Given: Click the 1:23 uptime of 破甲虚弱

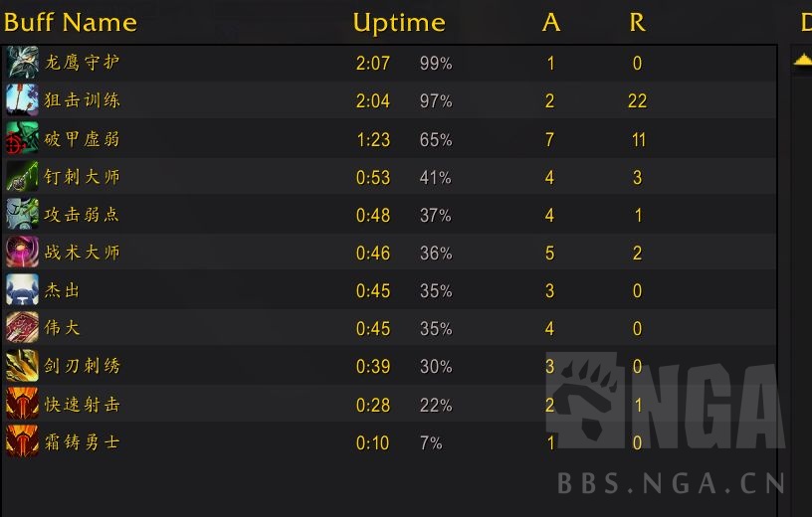Looking at the screenshot, I should 373,139.
